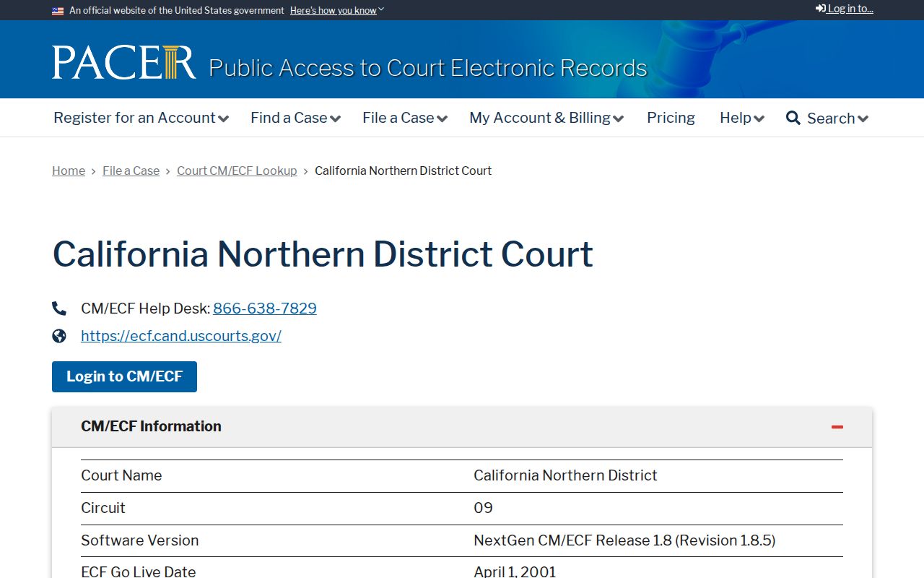
Task: Click the US flag icon
Action: point(58,11)
